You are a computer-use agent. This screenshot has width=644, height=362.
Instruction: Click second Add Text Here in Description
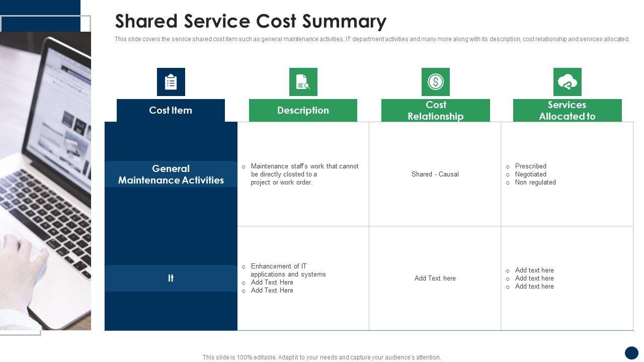point(272,290)
